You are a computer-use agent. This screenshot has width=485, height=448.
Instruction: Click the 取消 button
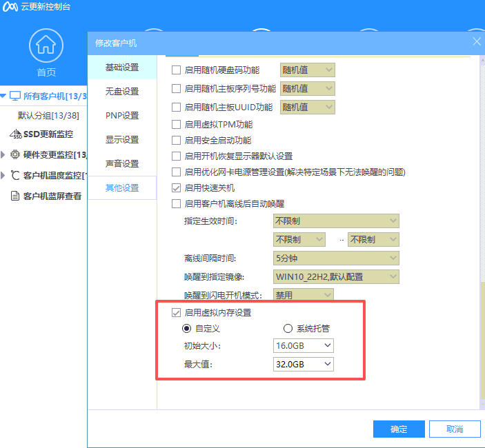click(x=454, y=429)
